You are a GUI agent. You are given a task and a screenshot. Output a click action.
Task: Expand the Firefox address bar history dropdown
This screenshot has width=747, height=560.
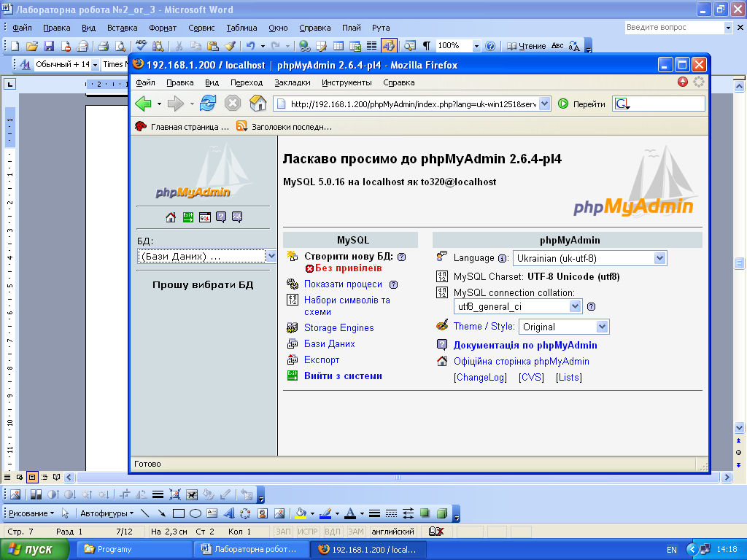544,104
